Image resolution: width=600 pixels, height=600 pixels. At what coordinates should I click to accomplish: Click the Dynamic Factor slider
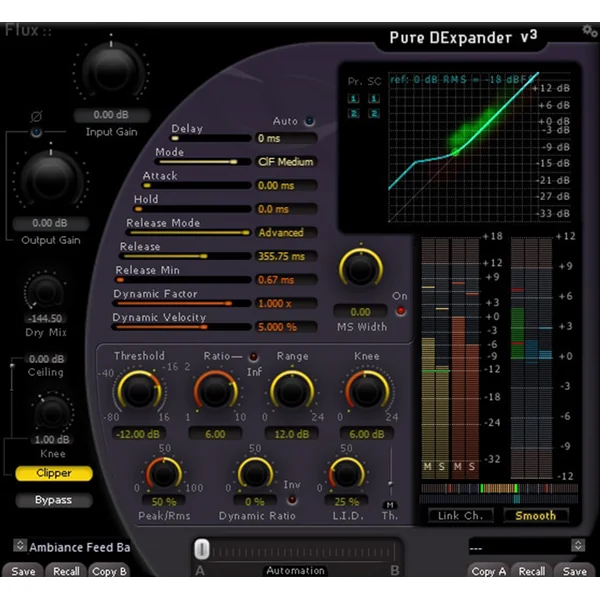tap(182, 303)
